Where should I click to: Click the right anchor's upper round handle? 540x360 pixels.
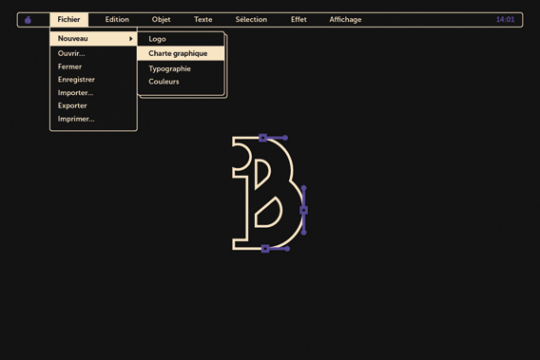pyautogui.click(x=304, y=188)
